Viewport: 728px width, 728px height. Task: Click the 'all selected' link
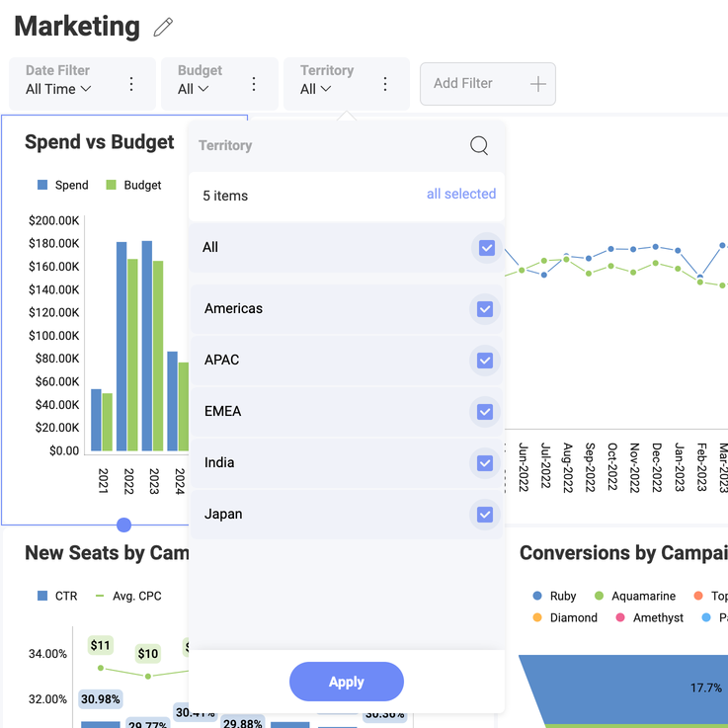pos(461,194)
